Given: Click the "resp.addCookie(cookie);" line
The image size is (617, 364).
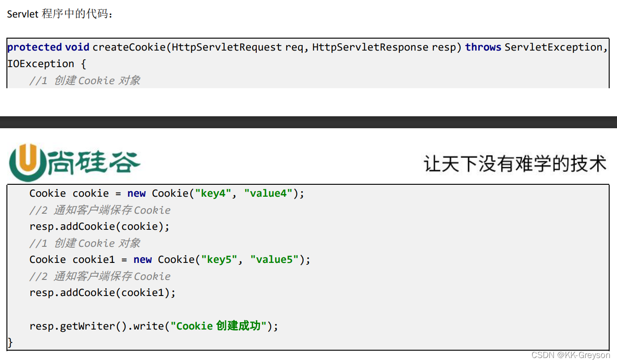Looking at the screenshot, I should (100, 227).
